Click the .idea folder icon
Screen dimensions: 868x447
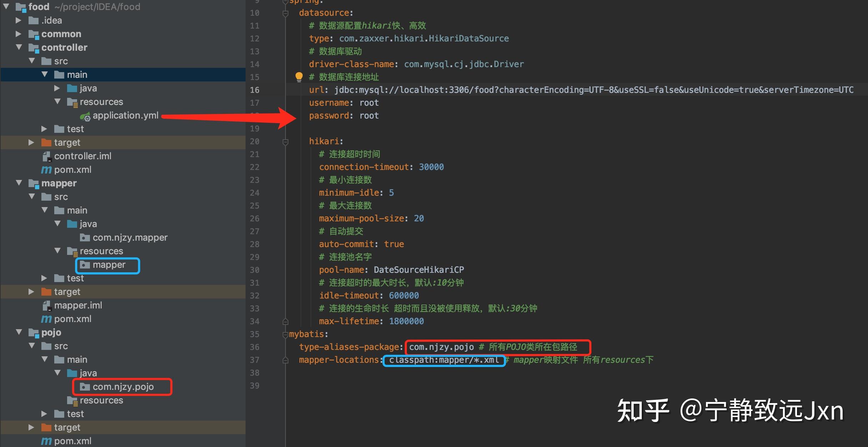[34, 21]
